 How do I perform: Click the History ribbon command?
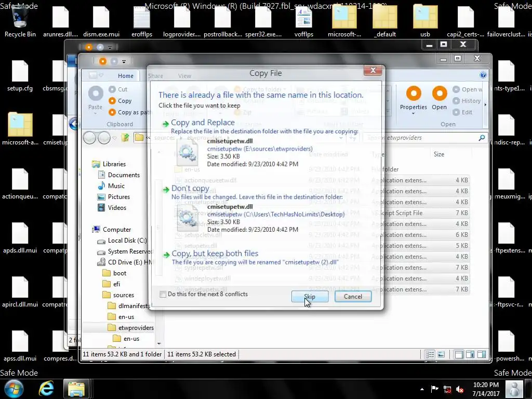(x=467, y=101)
